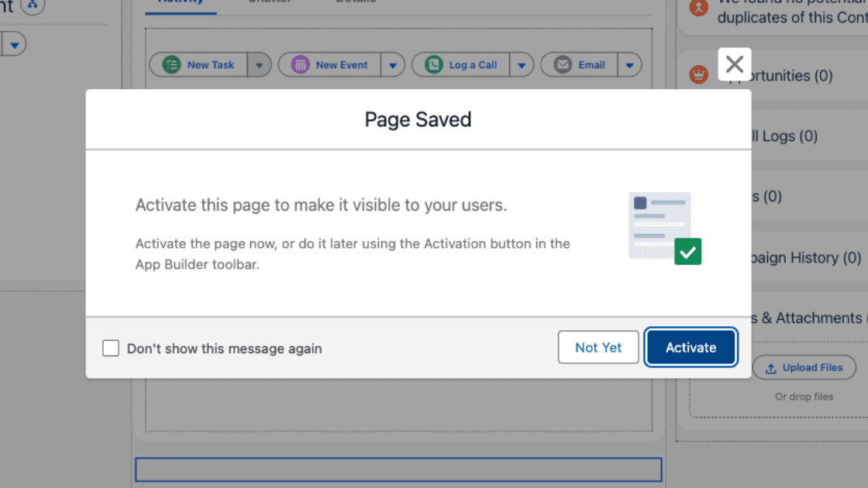
Task: Expand the New Event dropdown menu
Action: [x=393, y=64]
